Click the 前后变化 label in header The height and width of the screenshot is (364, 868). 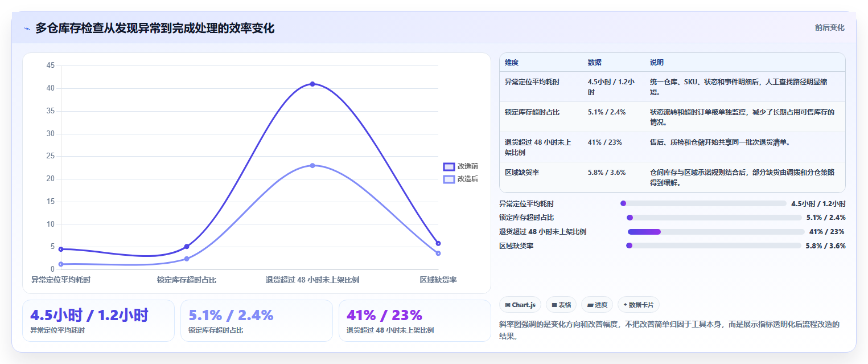(829, 27)
